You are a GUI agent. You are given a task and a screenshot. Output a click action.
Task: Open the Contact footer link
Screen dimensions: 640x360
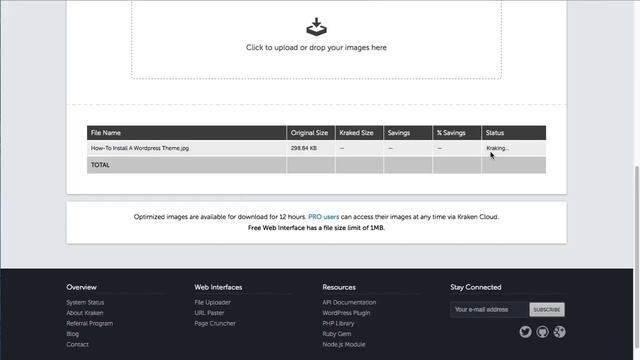point(78,344)
